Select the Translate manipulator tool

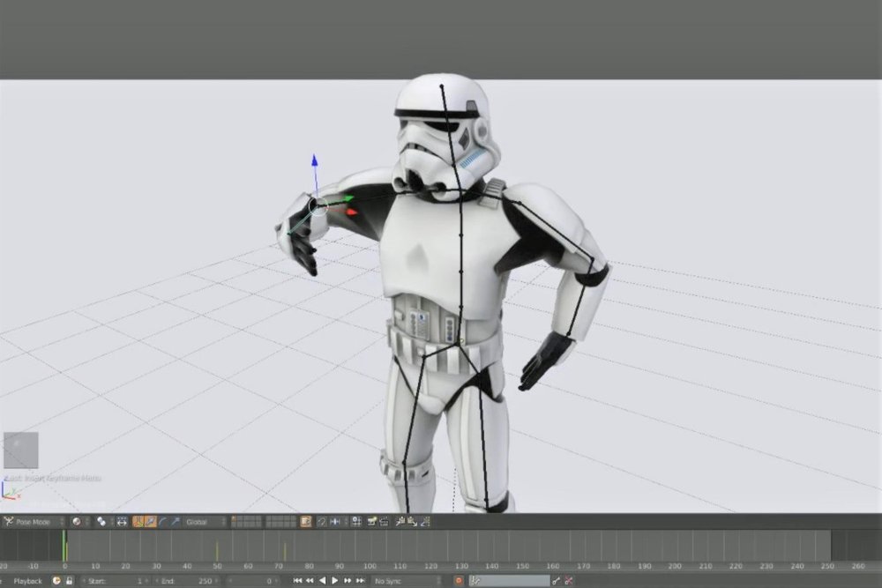[x=150, y=521]
